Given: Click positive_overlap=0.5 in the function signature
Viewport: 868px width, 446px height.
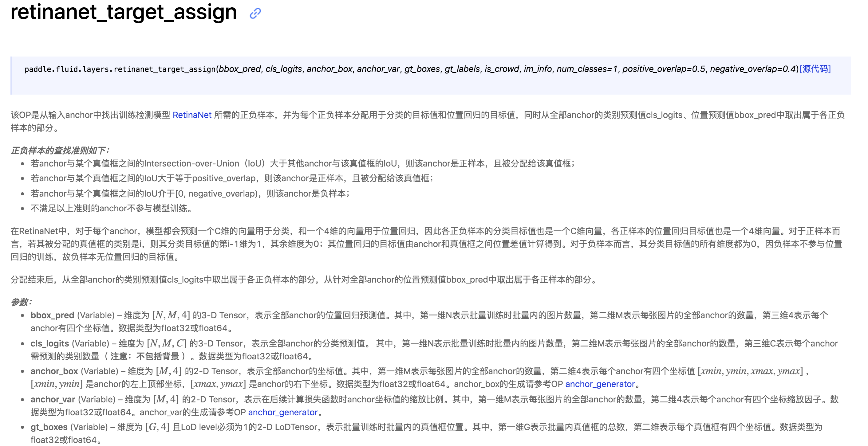Looking at the screenshot, I should click(x=664, y=69).
